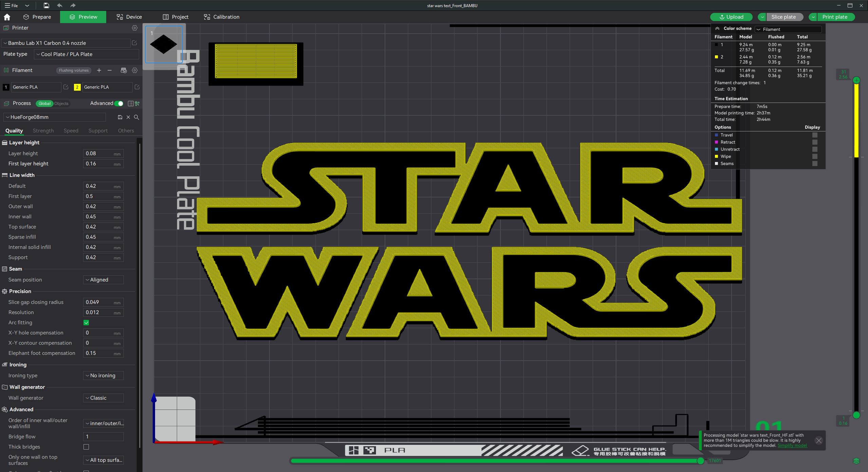Viewport: 868px width, 472px height.
Task: Uncheck the Arc fitting checkbox
Action: click(86, 323)
